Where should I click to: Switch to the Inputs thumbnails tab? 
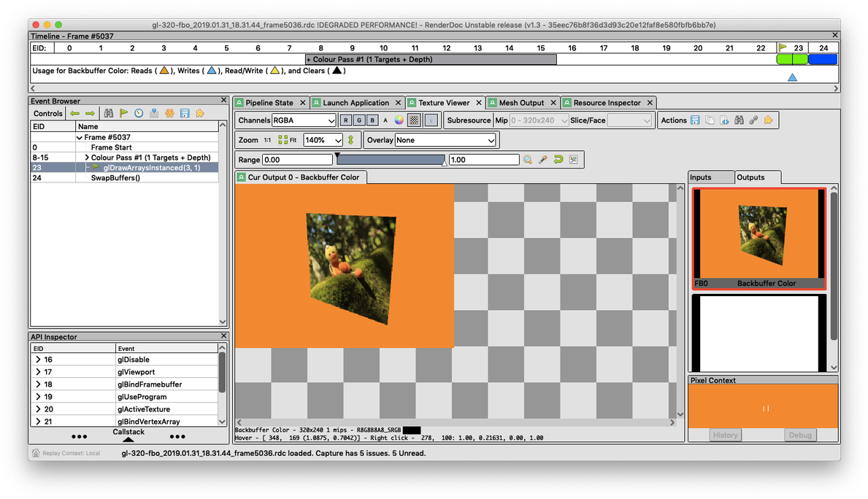coord(711,177)
